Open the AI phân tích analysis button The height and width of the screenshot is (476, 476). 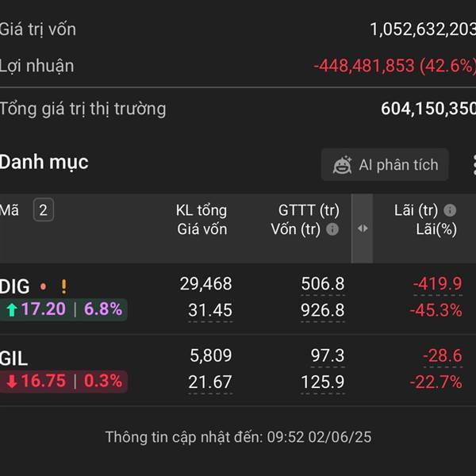point(385,164)
